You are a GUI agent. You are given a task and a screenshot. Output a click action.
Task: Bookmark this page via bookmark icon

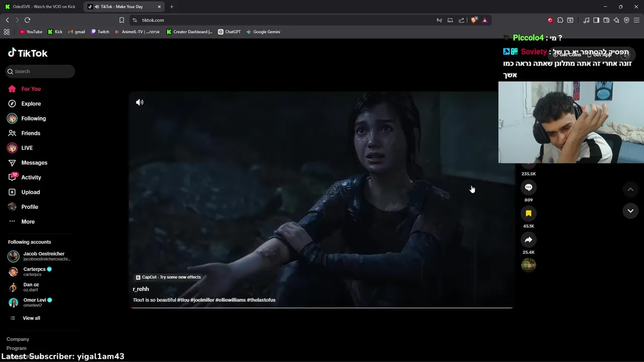click(121, 20)
